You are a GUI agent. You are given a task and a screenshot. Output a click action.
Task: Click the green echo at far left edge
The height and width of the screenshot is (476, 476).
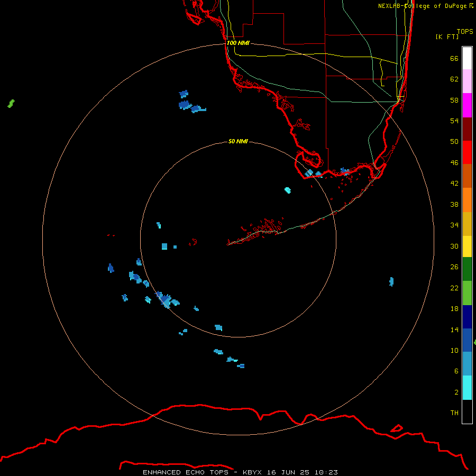click(x=11, y=104)
